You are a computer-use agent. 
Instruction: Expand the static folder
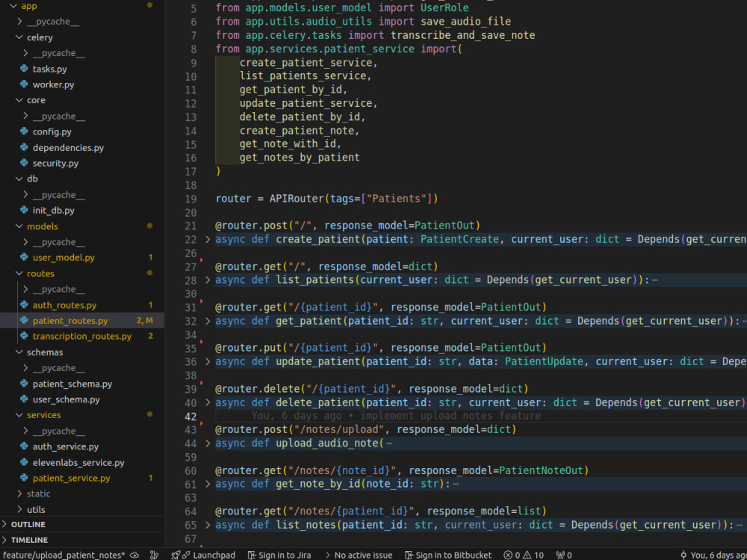coord(19,494)
